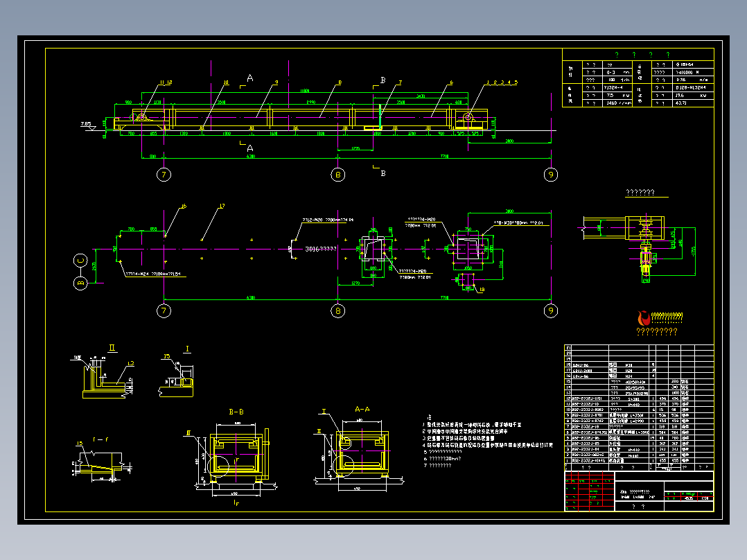Click grid bubble 8 below the elevation view
Image resolution: width=747 pixels, height=560 pixels.
[x=337, y=175]
